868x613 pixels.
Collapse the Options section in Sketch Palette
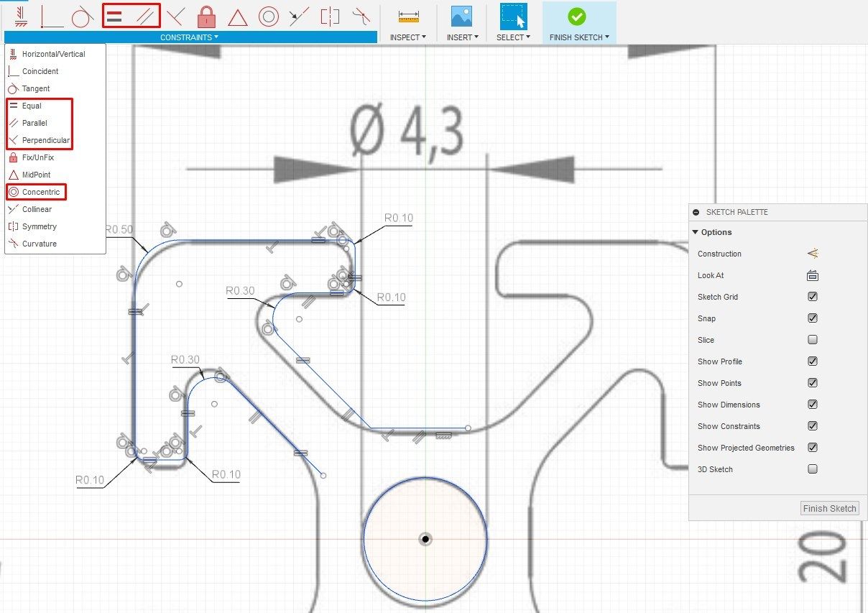pyautogui.click(x=696, y=231)
